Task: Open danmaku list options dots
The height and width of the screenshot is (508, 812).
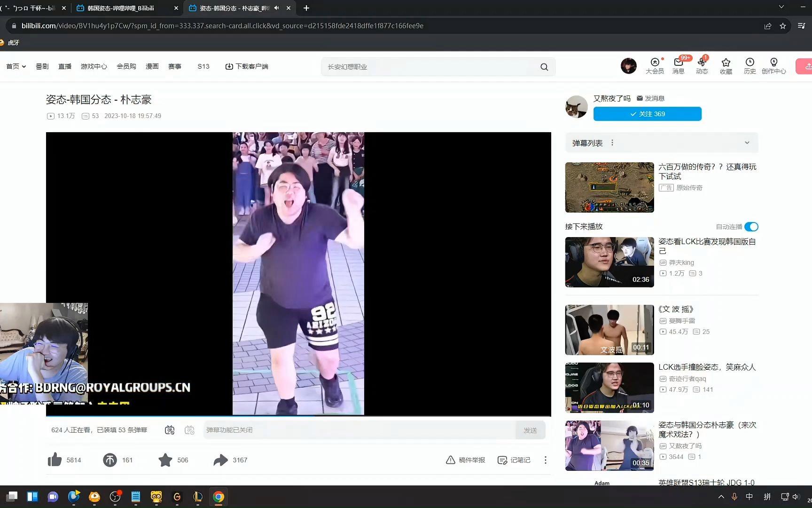Action: tap(612, 143)
